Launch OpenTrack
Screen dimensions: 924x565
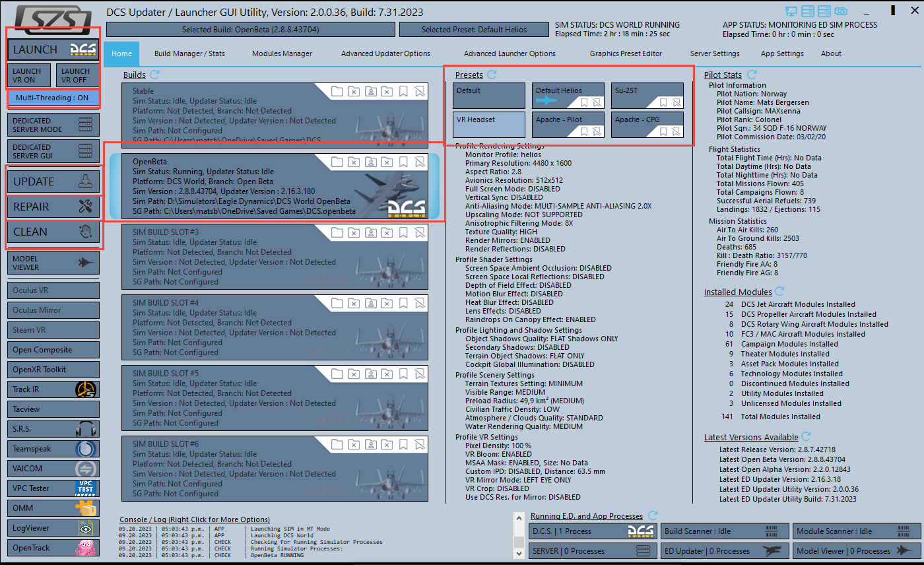click(53, 548)
